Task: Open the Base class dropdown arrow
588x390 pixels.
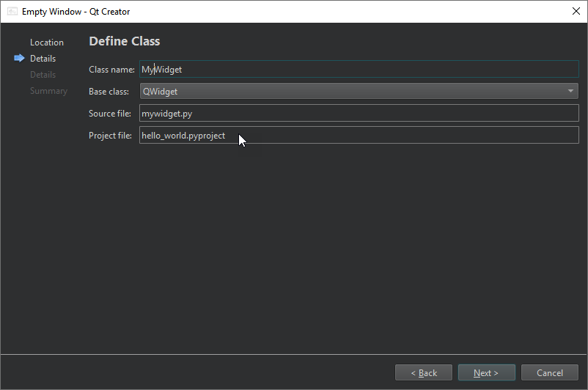Action: pyautogui.click(x=570, y=92)
